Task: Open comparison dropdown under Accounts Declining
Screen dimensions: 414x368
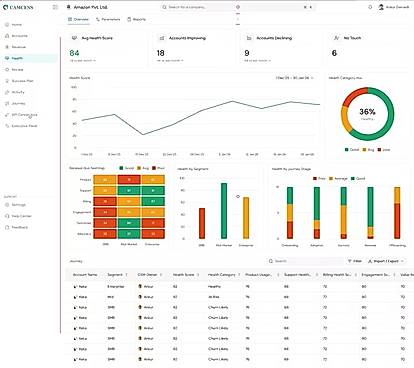Action: [x=257, y=61]
